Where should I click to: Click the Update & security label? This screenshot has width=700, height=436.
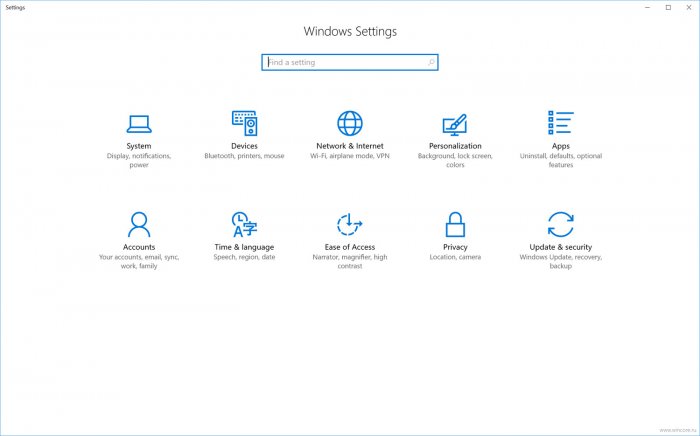(x=561, y=247)
